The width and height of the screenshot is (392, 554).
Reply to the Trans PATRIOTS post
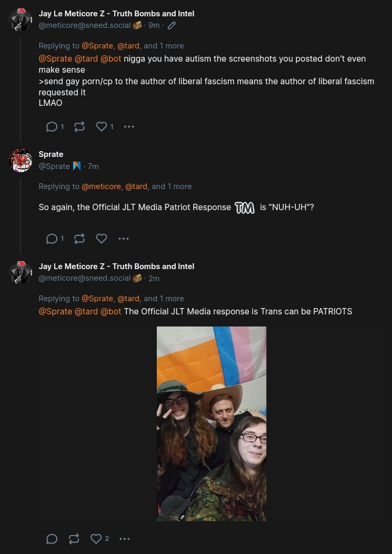(x=52, y=539)
